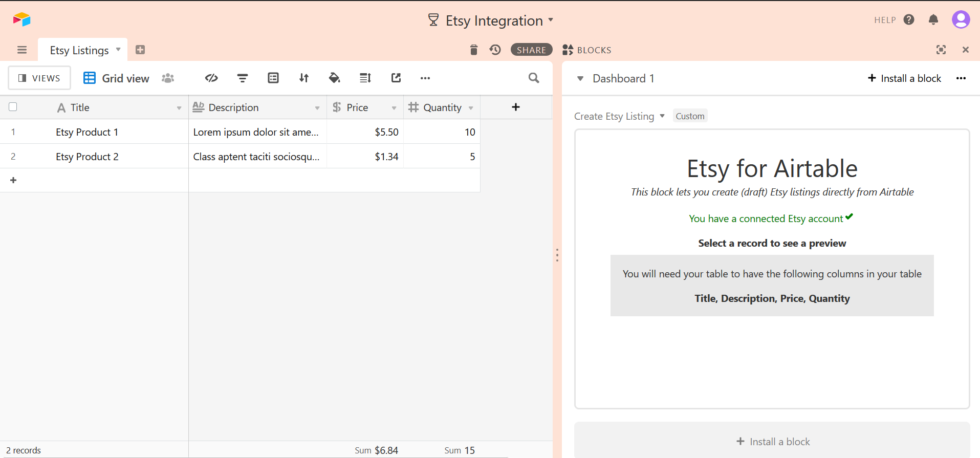Open hide fields eye-slash icon
This screenshot has height=458, width=980.
pos(211,78)
